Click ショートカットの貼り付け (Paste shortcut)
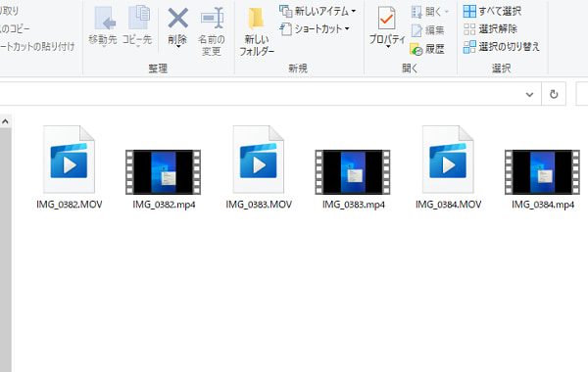Viewport: 588px width, 372px height. point(37,46)
